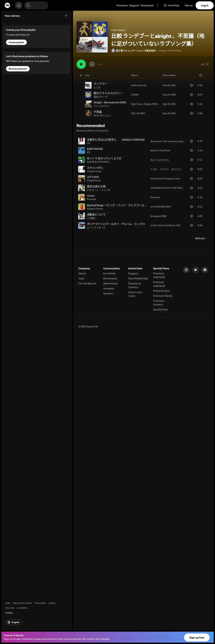Click the Create playlist button
215x644 pixels.
tap(17, 42)
